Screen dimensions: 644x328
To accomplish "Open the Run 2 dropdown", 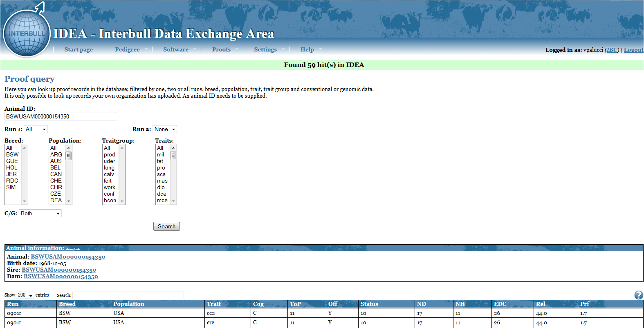I will click(164, 129).
